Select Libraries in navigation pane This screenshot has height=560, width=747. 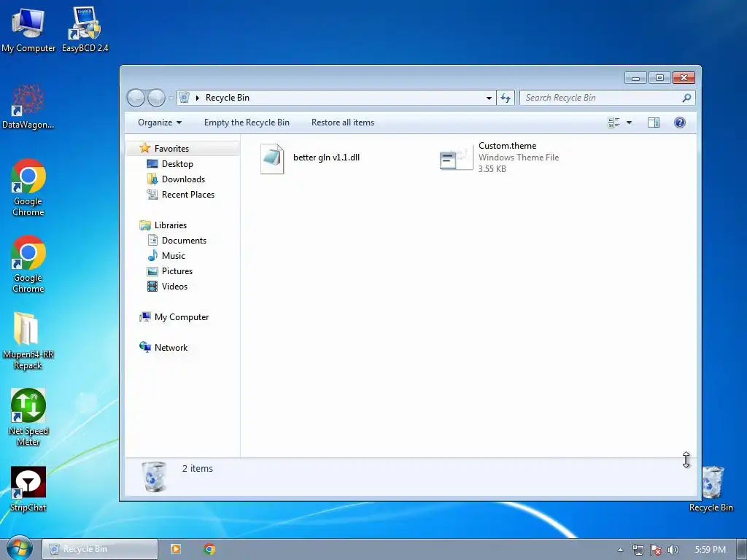point(170,225)
